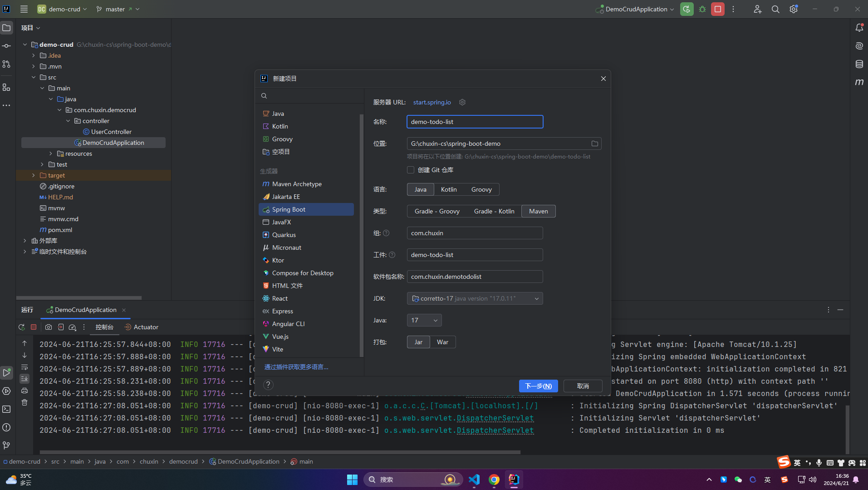Open the JDK corretto-17 dropdown

click(475, 298)
